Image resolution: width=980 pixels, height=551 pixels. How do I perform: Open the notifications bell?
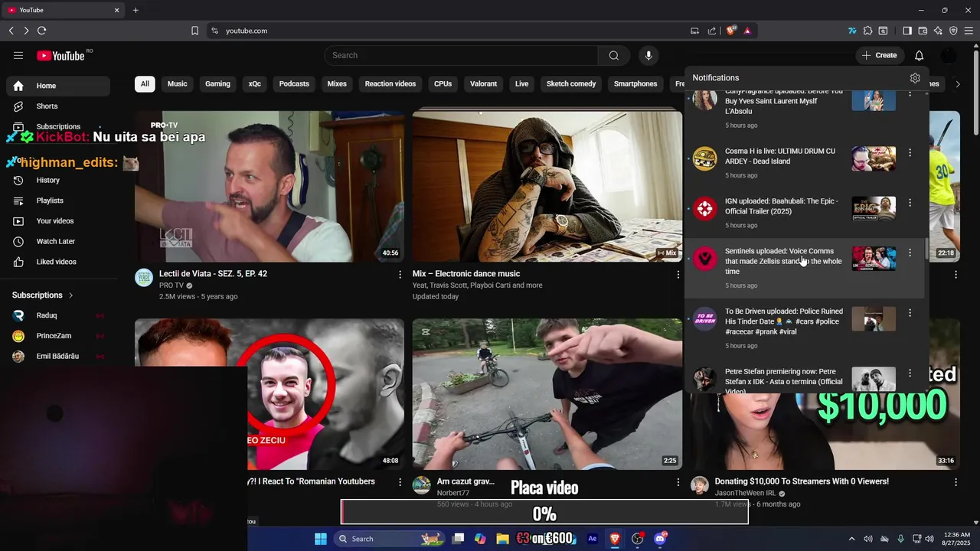(919, 55)
